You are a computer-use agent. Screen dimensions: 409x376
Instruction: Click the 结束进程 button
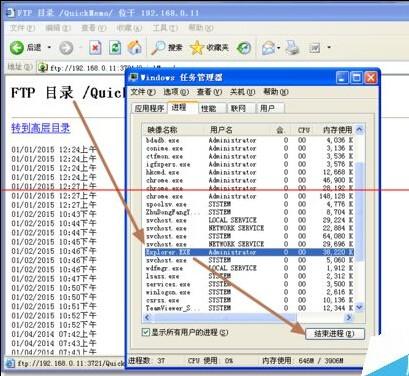(x=334, y=334)
